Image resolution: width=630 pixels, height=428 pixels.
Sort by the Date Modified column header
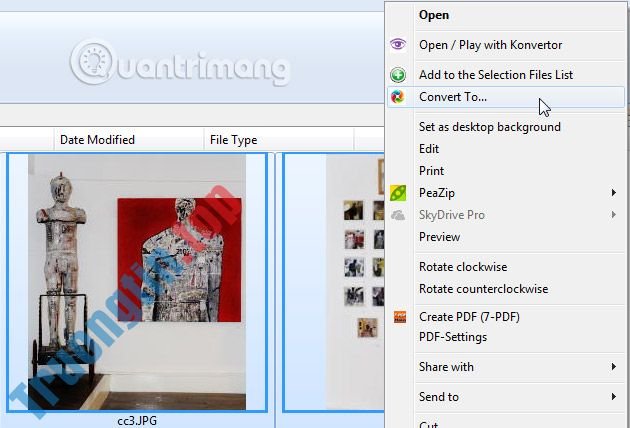point(97,140)
